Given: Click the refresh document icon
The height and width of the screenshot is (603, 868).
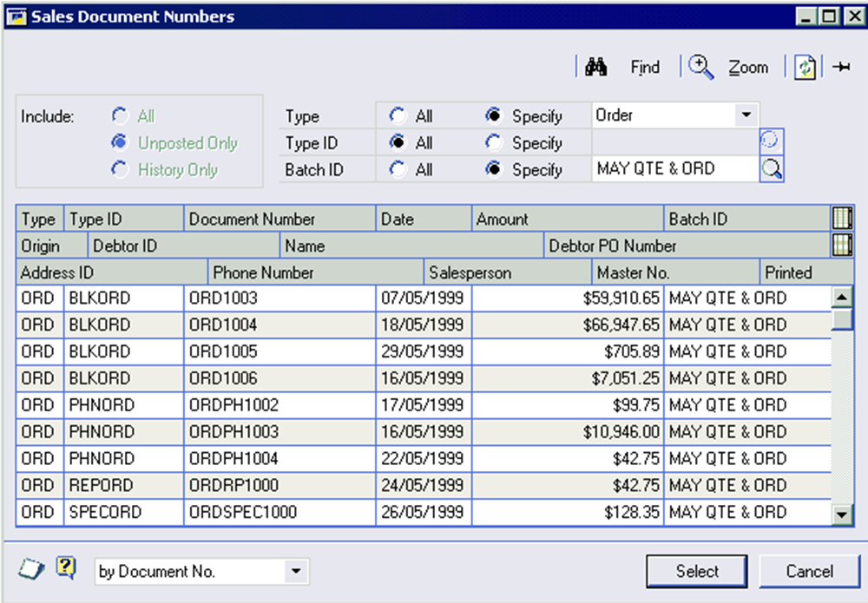Looking at the screenshot, I should click(x=805, y=68).
